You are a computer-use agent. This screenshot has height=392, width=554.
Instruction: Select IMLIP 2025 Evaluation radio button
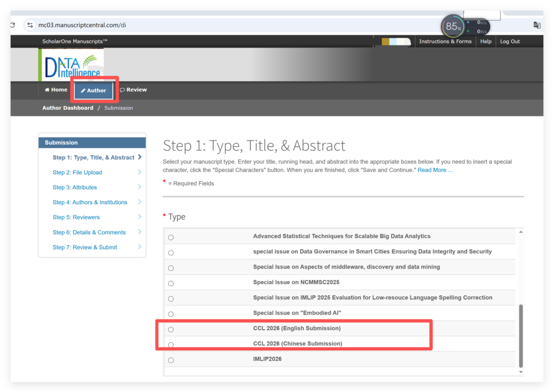[x=171, y=299]
